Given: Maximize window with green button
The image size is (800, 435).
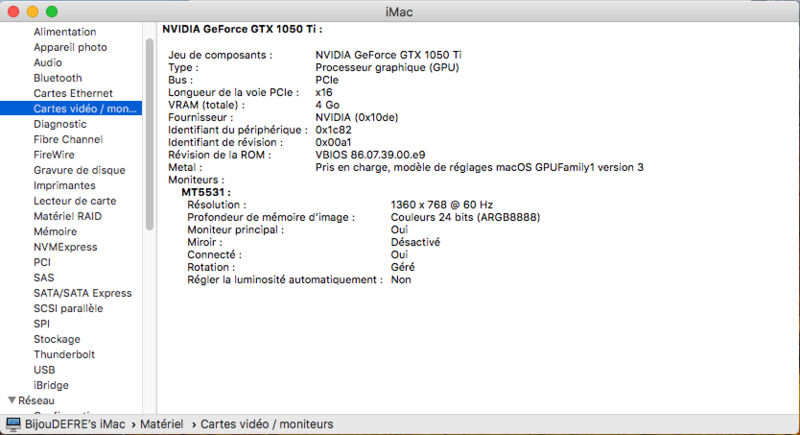Looking at the screenshot, I should click(x=52, y=11).
